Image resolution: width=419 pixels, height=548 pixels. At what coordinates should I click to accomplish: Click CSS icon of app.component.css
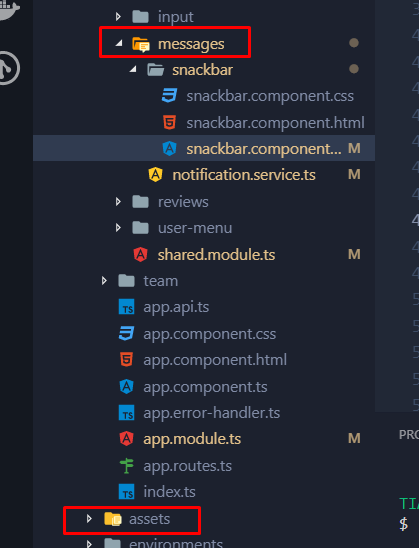point(127,333)
